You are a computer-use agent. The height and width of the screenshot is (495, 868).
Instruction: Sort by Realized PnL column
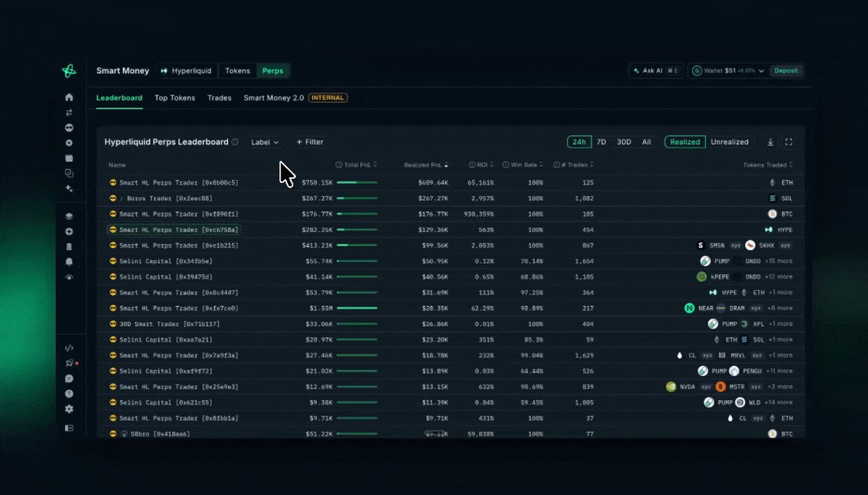click(425, 165)
